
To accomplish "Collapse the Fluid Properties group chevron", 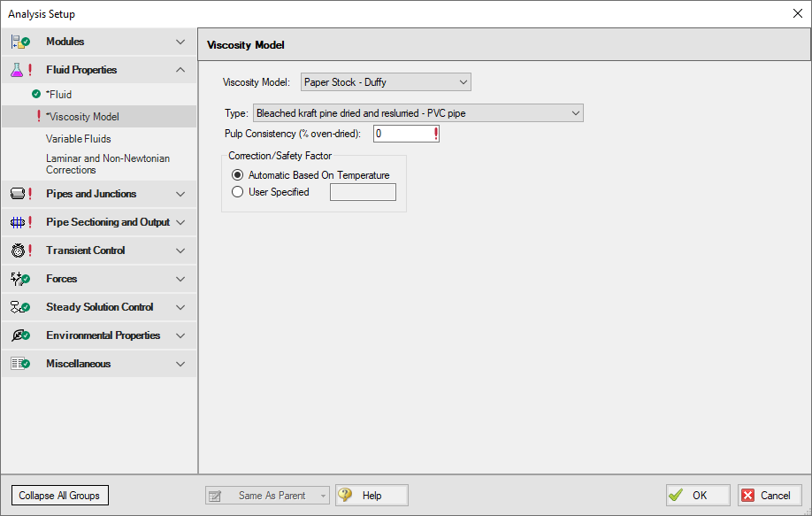I will click(180, 70).
